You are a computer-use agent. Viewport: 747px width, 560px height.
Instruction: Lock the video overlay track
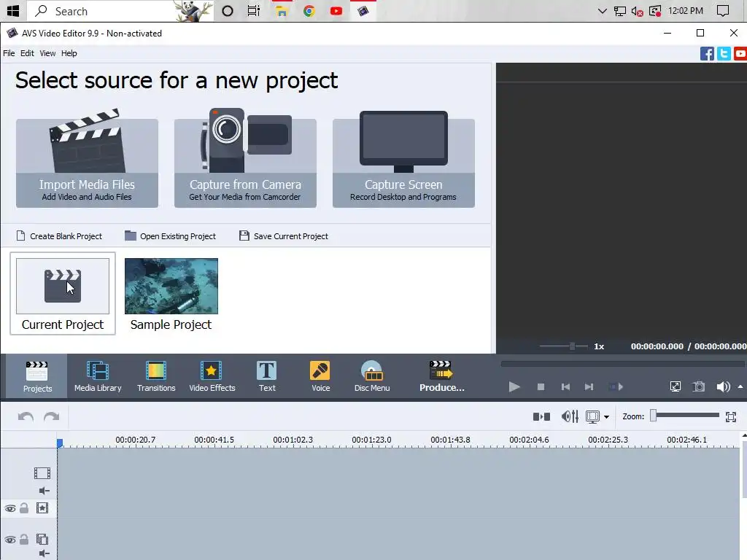coord(24,540)
